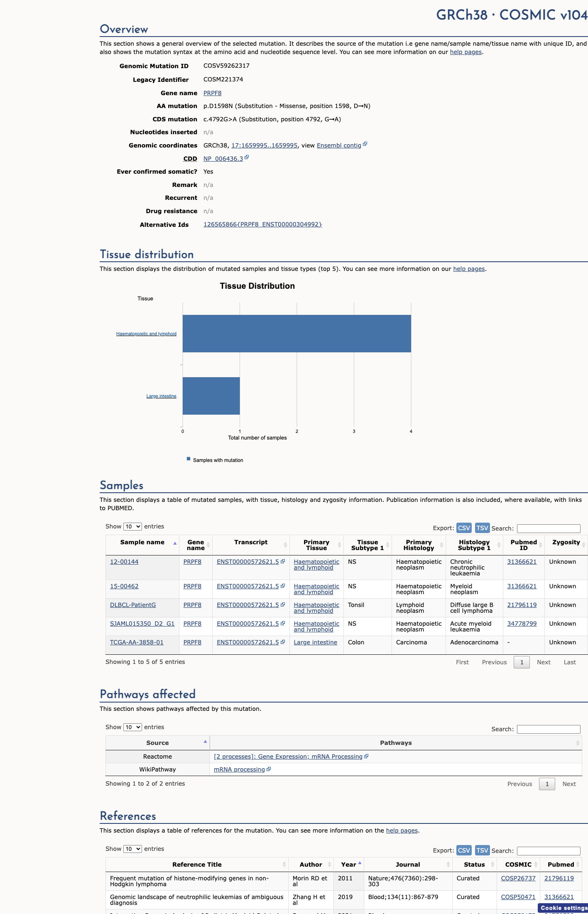Sort by Pubmed ID column arrows
Screen dimensions: 588x914
coord(540,545)
